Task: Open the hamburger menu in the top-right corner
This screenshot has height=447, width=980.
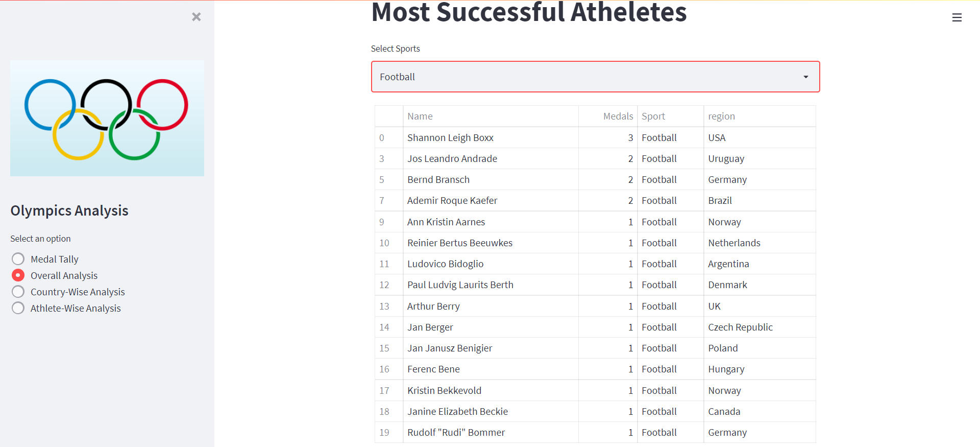Action: 957,17
